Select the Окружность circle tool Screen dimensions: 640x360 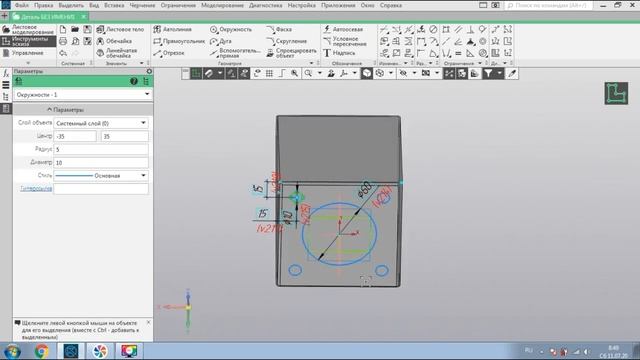coord(231,29)
